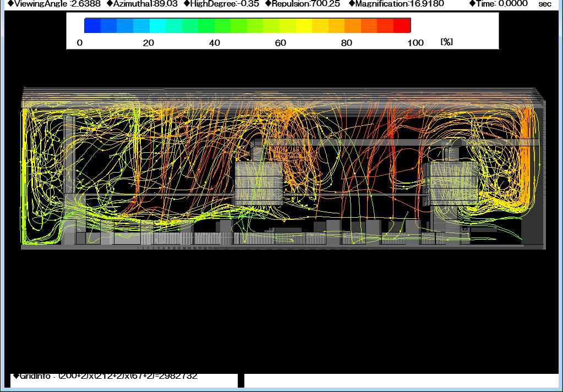Click the legend label '0'
Image resolution: width=563 pixels, height=392 pixels.
pos(80,43)
